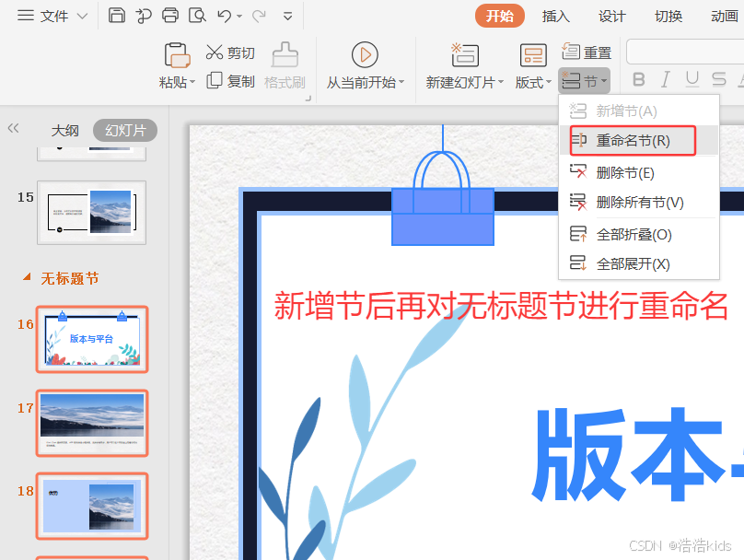
Task: Open the 从当前开始 dropdown arrow
Action: pyautogui.click(x=401, y=83)
